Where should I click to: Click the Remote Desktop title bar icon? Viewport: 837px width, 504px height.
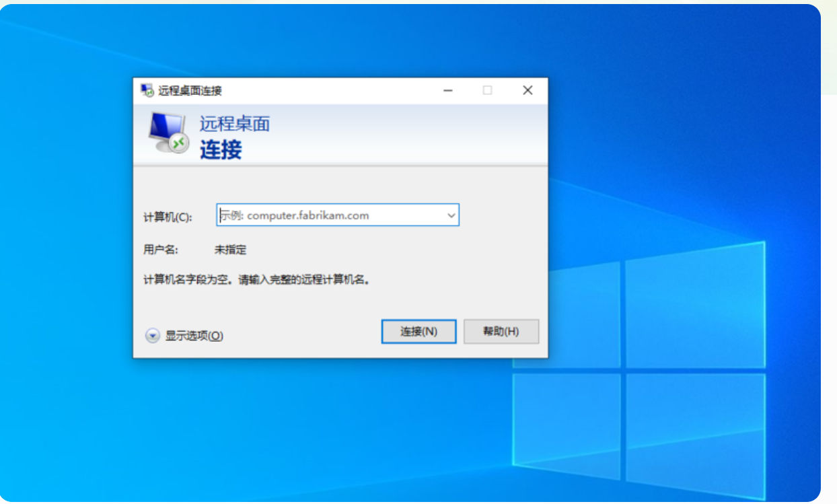pyautogui.click(x=147, y=91)
